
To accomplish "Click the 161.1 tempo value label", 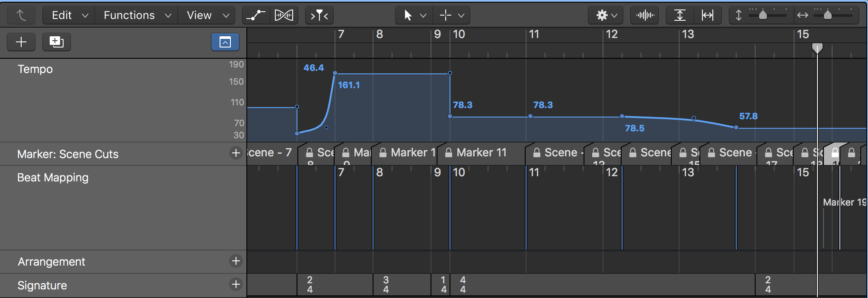I will (x=349, y=85).
